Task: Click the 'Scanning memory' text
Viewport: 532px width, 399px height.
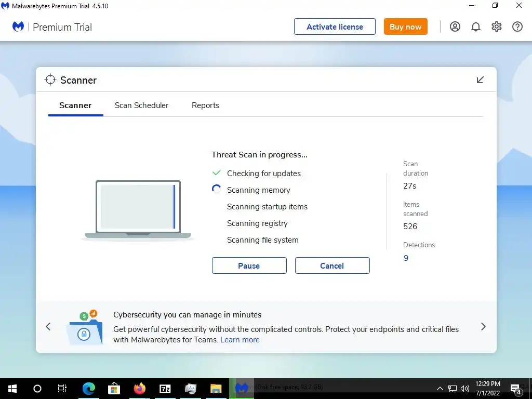Action: coord(259,190)
